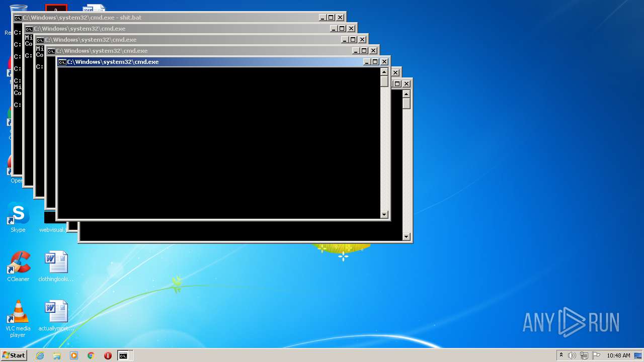Maximize the second cmd.exe window
This screenshot has height=362, width=644.
[x=342, y=29]
